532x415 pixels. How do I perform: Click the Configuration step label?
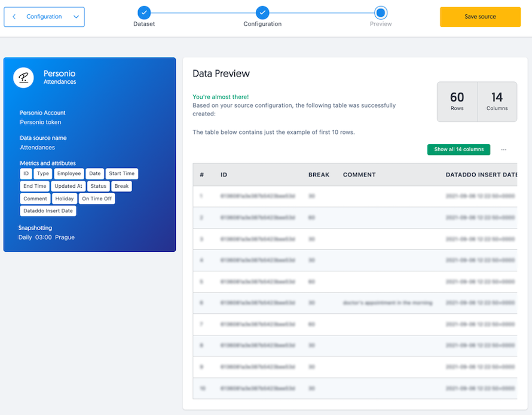[262, 24]
